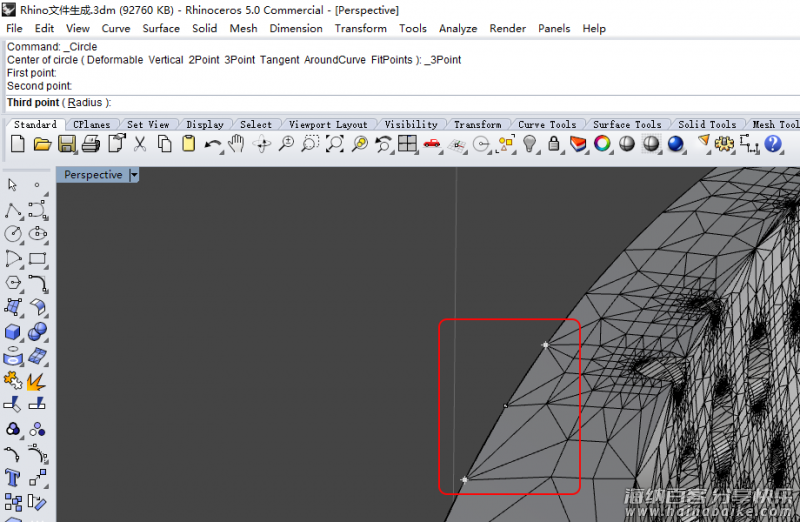Click the Explode icon in sidebar
The width and height of the screenshot is (800, 522).
pos(37,381)
